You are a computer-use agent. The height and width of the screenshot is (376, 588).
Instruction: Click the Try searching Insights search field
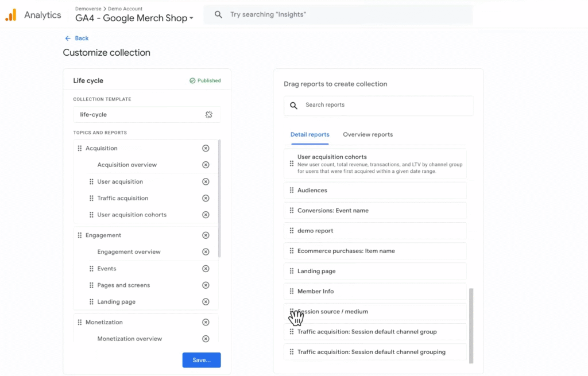tap(338, 14)
